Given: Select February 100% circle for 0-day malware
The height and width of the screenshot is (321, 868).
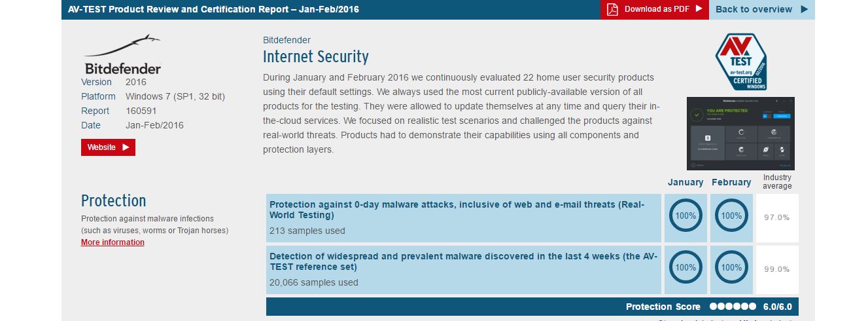Looking at the screenshot, I should (731, 216).
